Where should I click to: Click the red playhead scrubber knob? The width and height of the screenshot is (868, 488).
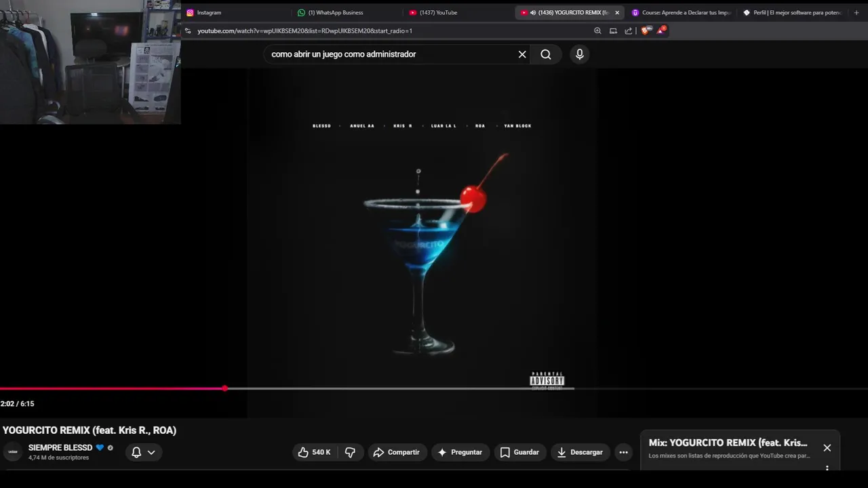(x=224, y=388)
